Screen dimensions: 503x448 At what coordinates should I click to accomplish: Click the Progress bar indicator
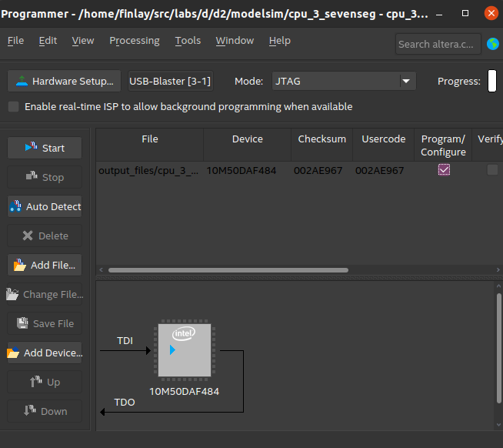point(492,81)
